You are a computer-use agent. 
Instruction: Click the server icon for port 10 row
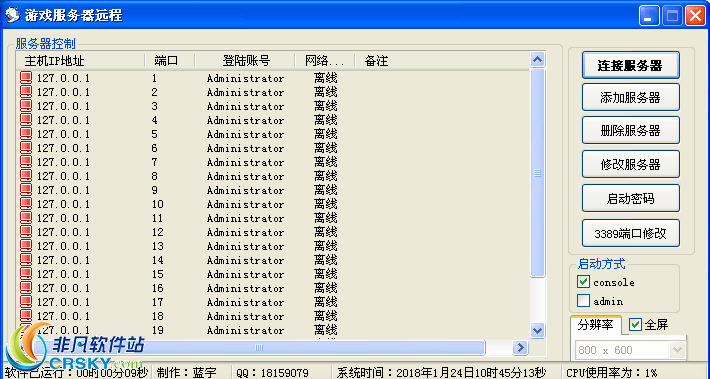(26, 204)
